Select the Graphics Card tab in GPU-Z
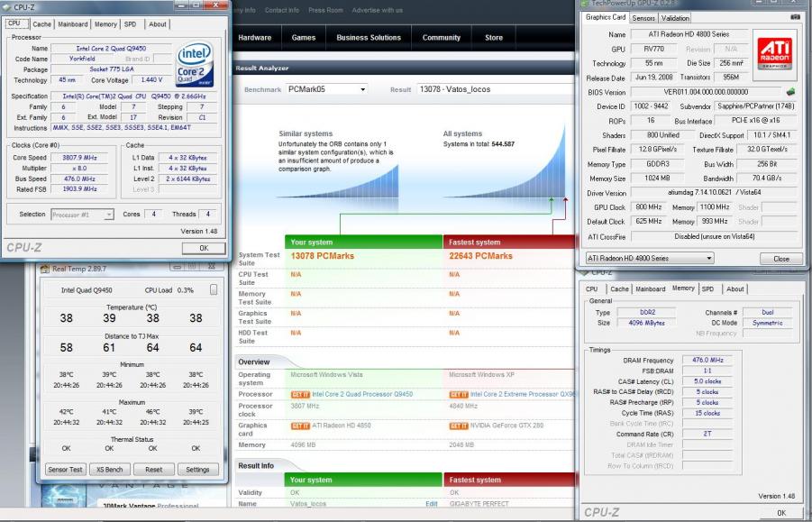The height and width of the screenshot is (522, 812). (606, 17)
